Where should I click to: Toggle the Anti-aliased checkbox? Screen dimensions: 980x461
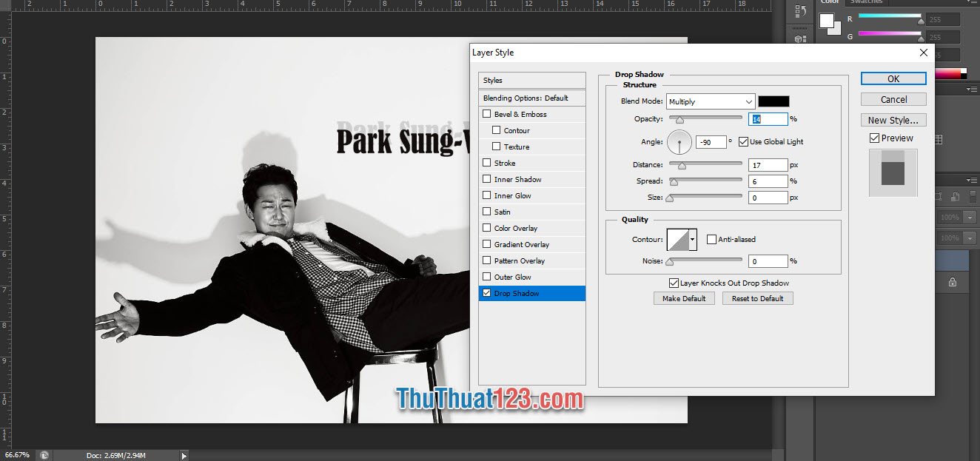[x=711, y=239]
